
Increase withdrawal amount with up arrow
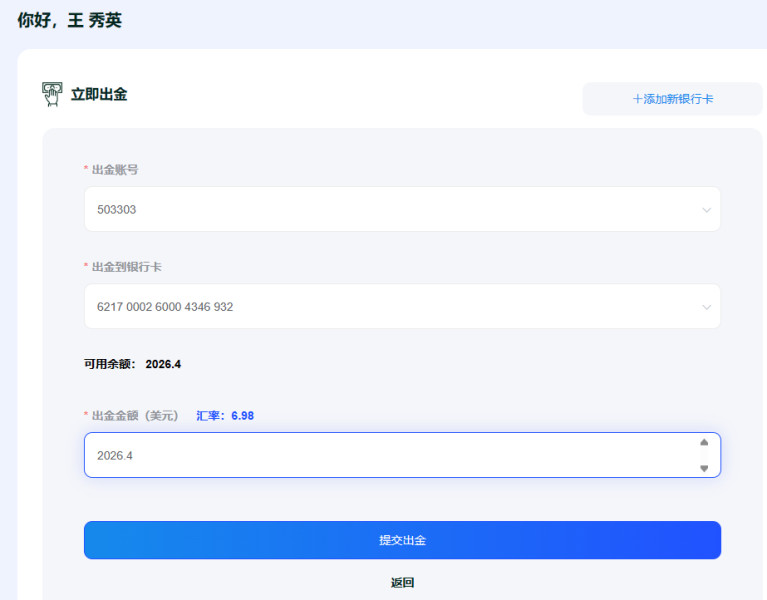click(x=704, y=443)
